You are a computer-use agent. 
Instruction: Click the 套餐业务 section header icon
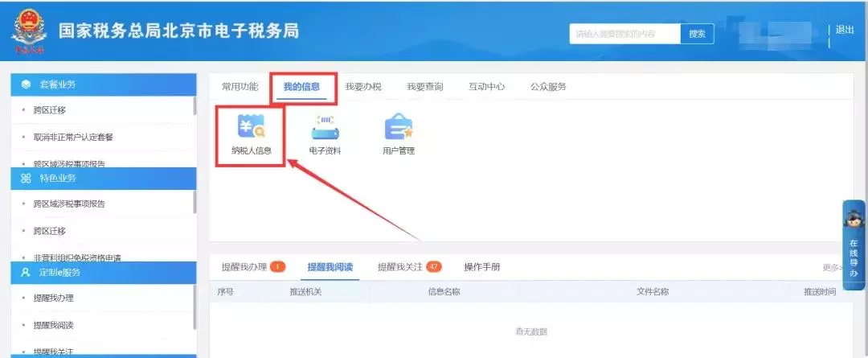(26, 84)
